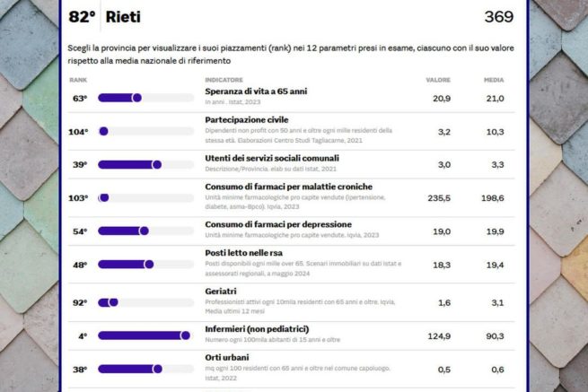Viewport: 588px width, 392px height.
Task: Select the Rieti province title
Action: click(122, 17)
